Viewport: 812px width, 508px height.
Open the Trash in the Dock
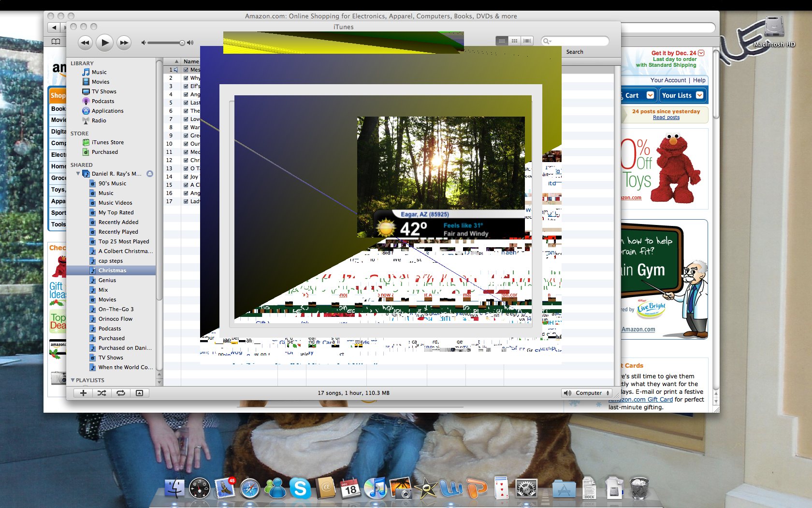point(639,488)
